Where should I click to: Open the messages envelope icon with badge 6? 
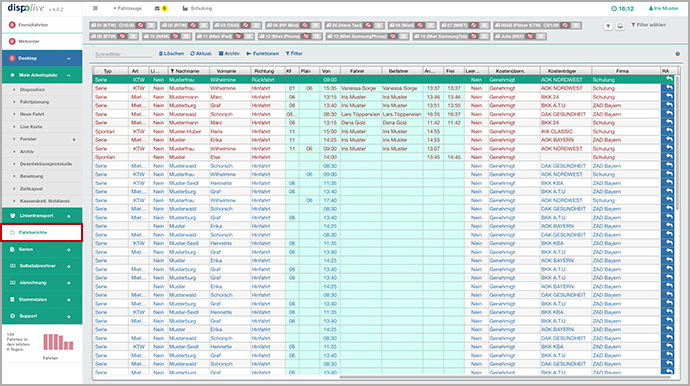point(157,8)
